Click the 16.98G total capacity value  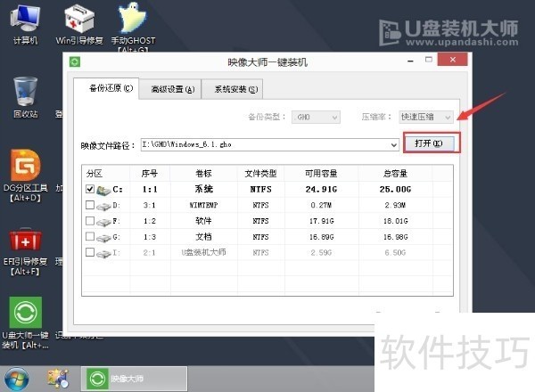click(395, 237)
